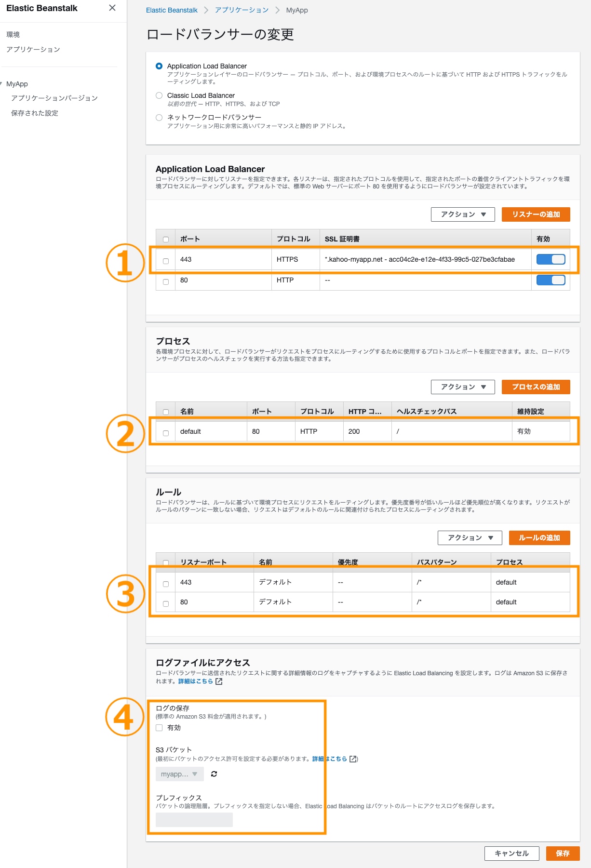Click the log prefix input field
Viewport: 591px width, 868px height.
click(194, 820)
